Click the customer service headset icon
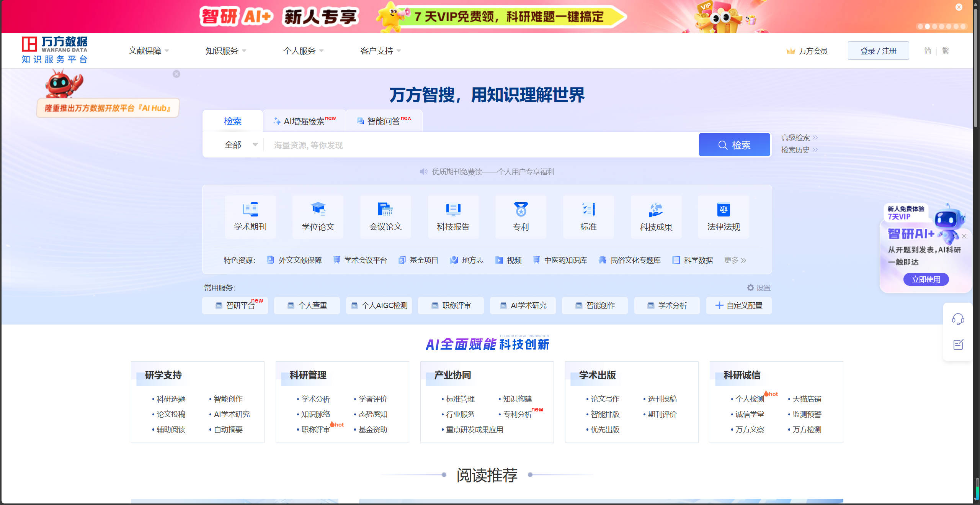980x505 pixels. point(958,319)
